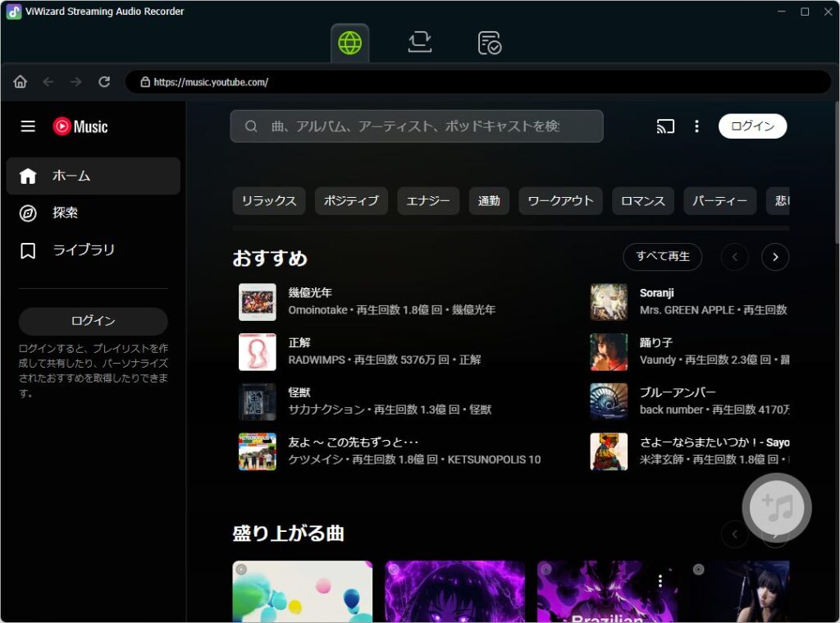The image size is (840, 623).
Task: Navigate back with the left arrow
Action: point(48,82)
